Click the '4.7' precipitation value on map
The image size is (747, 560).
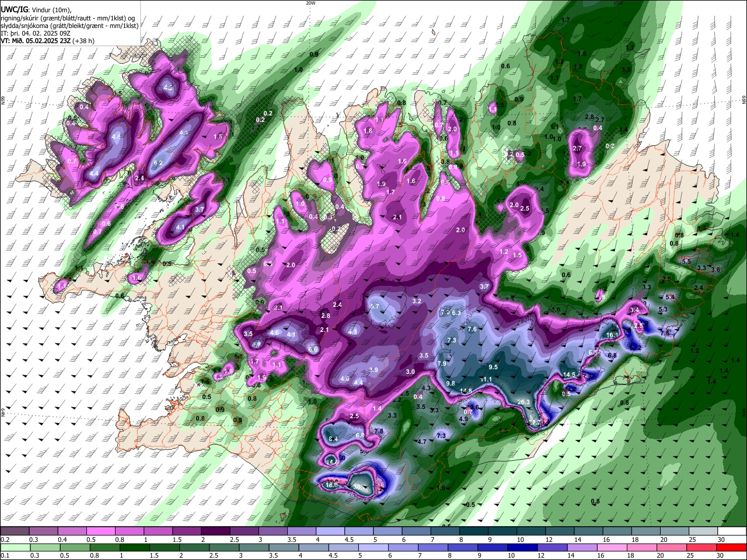[x=423, y=442]
